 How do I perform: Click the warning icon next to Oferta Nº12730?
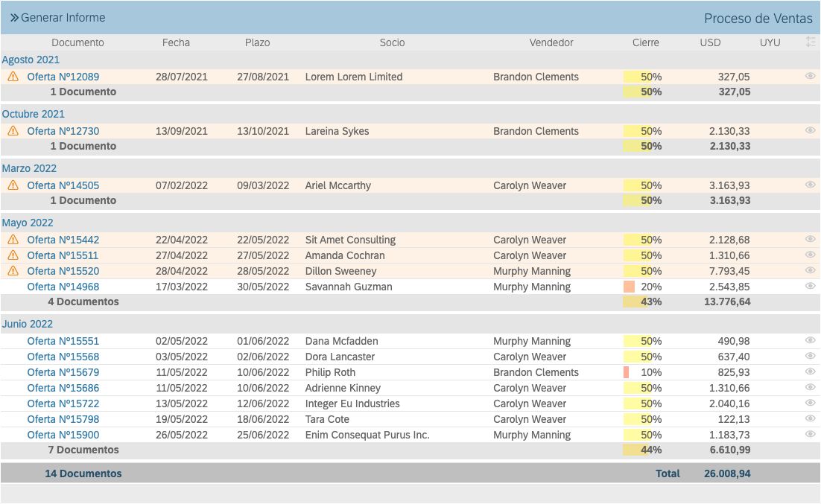click(x=13, y=131)
